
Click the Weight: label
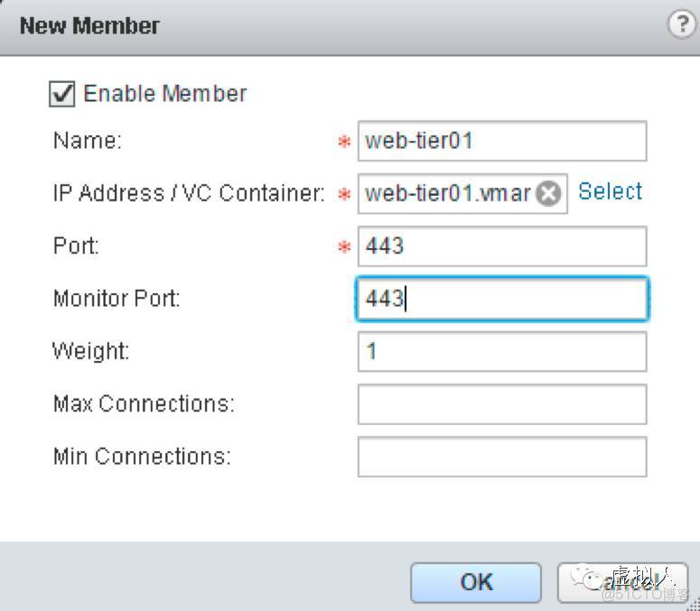point(91,351)
